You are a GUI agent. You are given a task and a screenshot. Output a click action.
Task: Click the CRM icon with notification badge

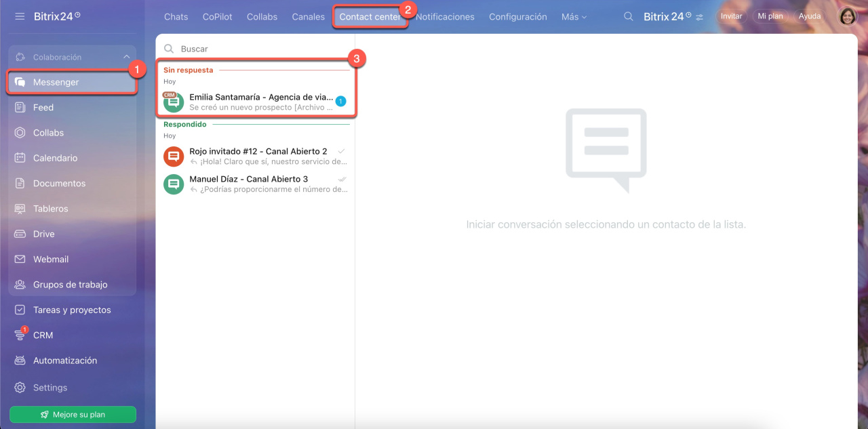20,335
